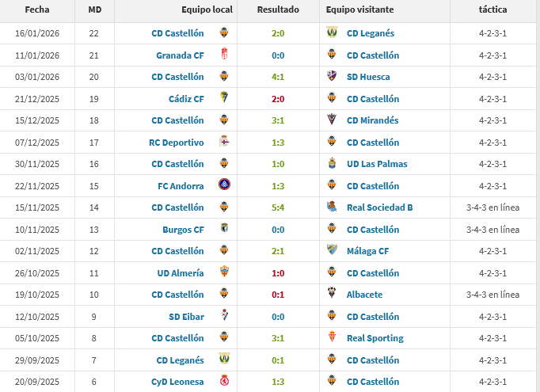Open the 4:1 result against SD Huesca
This screenshot has width=540, height=392.
click(x=278, y=77)
